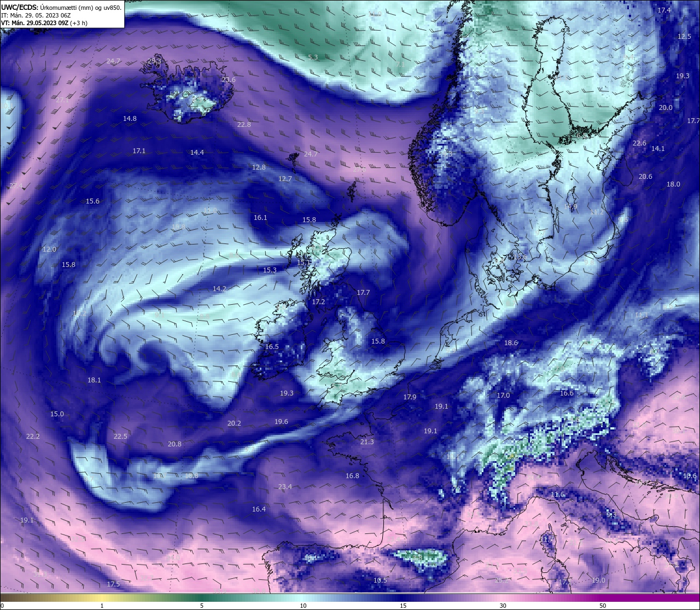The image size is (700, 610).
Task: Click the 16.8 value in Biscay
Action: click(352, 475)
